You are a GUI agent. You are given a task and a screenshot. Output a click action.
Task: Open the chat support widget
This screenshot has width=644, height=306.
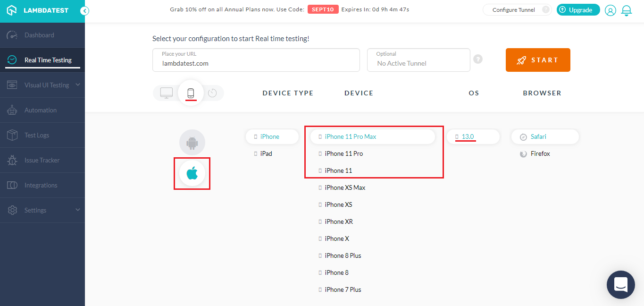pos(620,284)
